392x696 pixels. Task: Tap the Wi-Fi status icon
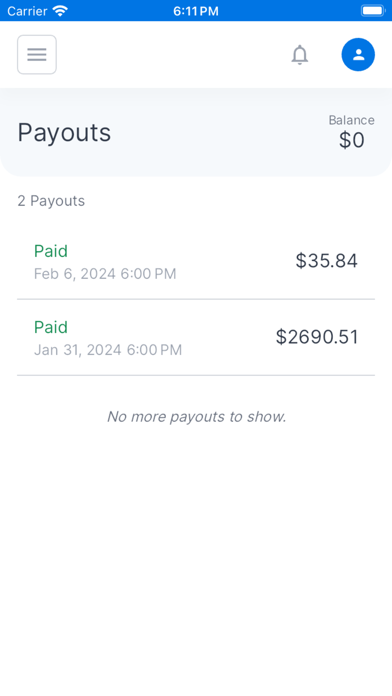coord(59,11)
